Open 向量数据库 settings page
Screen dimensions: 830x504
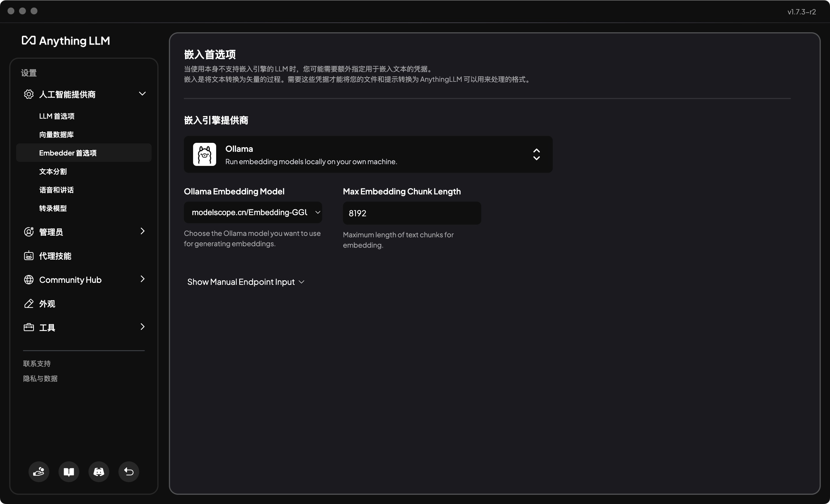(56, 135)
